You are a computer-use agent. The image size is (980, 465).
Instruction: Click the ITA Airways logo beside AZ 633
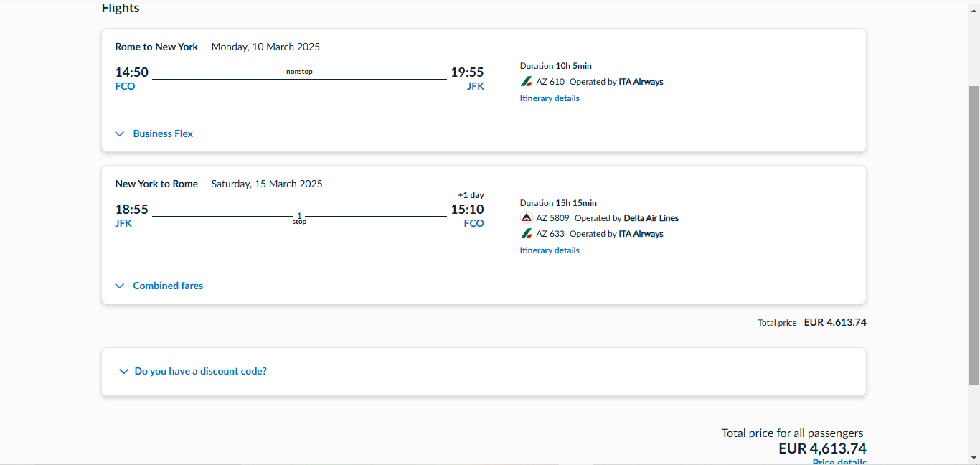[x=527, y=234]
